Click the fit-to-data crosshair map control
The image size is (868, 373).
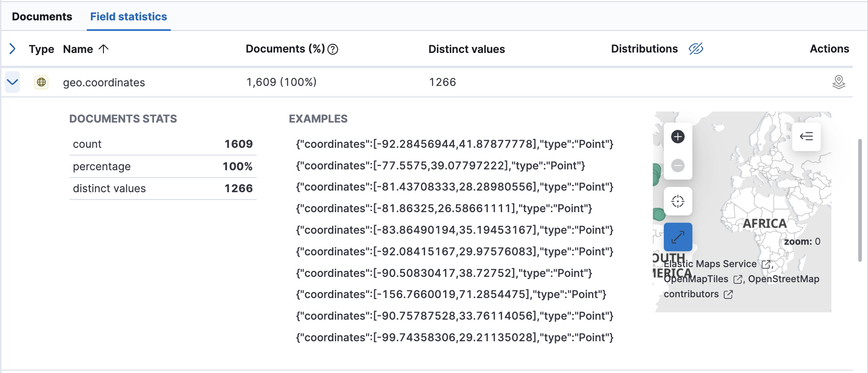click(678, 201)
